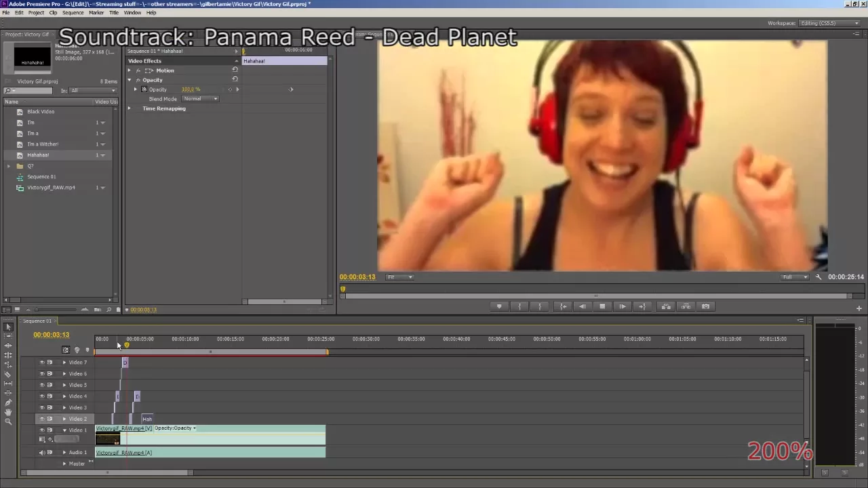Step back one frame

[x=582, y=306]
